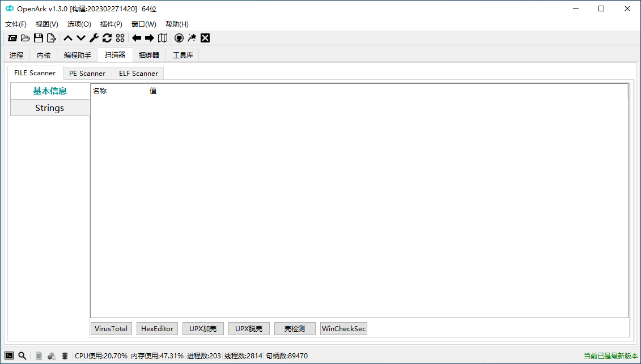The width and height of the screenshot is (641, 364).
Task: Open the 文件(F) menu
Action: [x=16, y=24]
